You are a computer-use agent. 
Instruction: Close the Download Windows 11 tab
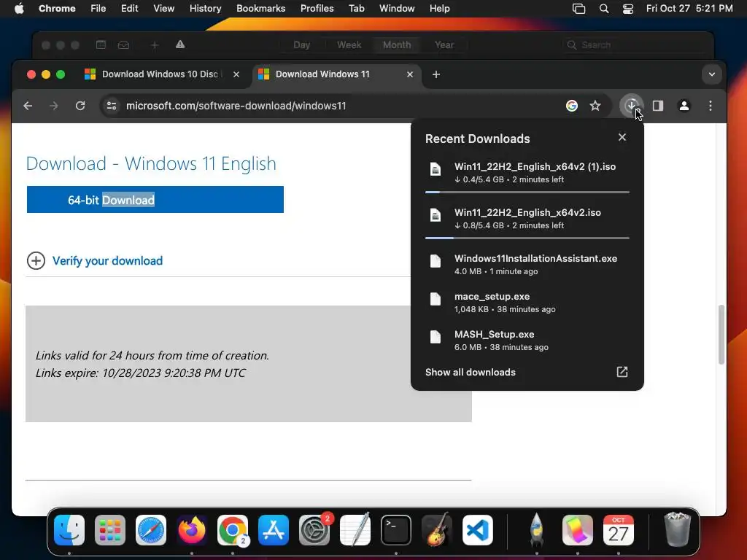click(x=410, y=74)
